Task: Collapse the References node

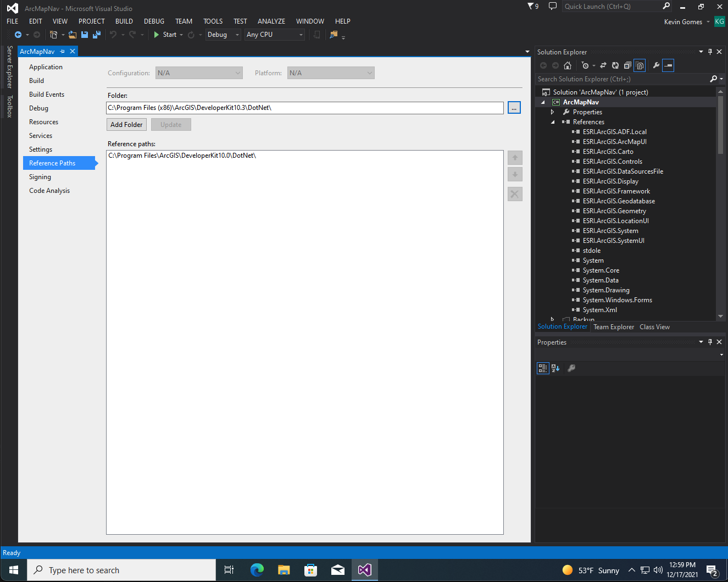Action: 553,122
